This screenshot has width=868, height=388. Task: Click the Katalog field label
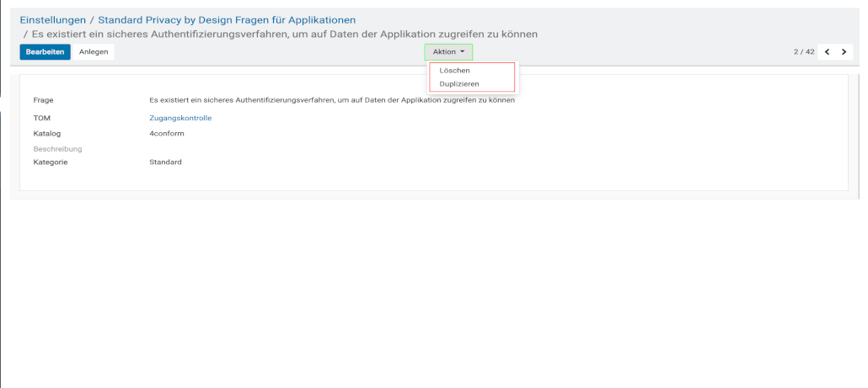coord(47,133)
